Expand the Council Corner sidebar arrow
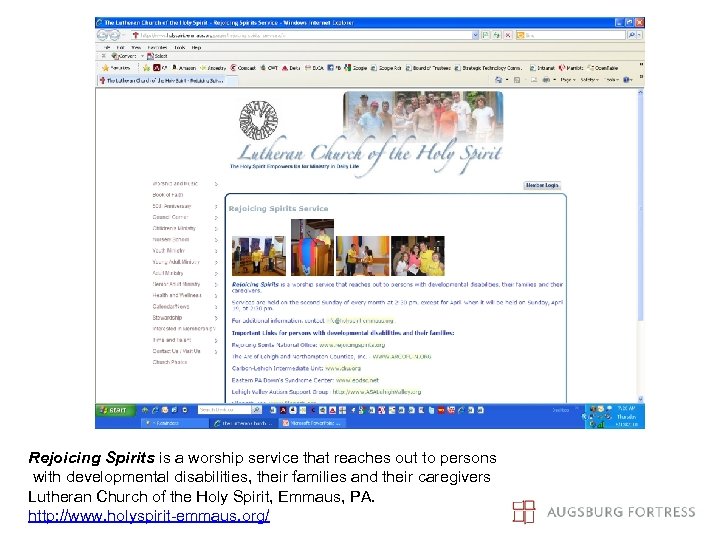 [x=216, y=218]
